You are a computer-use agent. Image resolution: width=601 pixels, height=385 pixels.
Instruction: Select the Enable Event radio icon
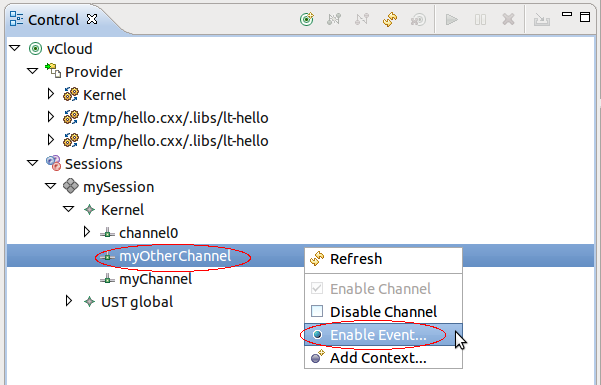click(x=317, y=334)
